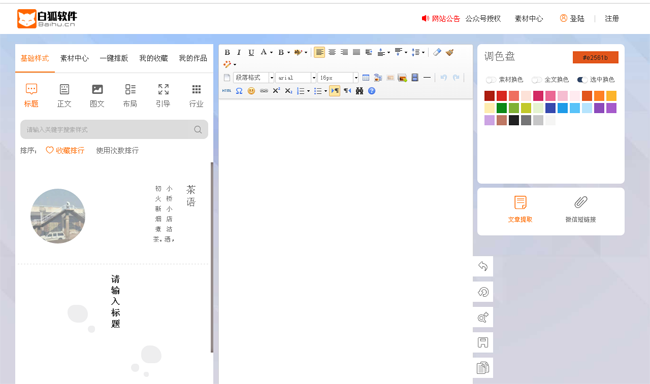This screenshot has width=650, height=384.
Task: Click the 微信短链接 button
Action: [580, 209]
